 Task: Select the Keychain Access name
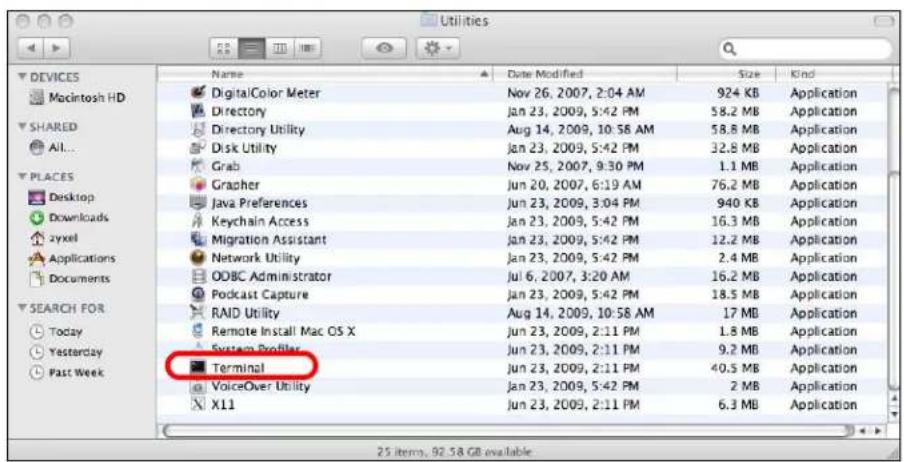260,221
